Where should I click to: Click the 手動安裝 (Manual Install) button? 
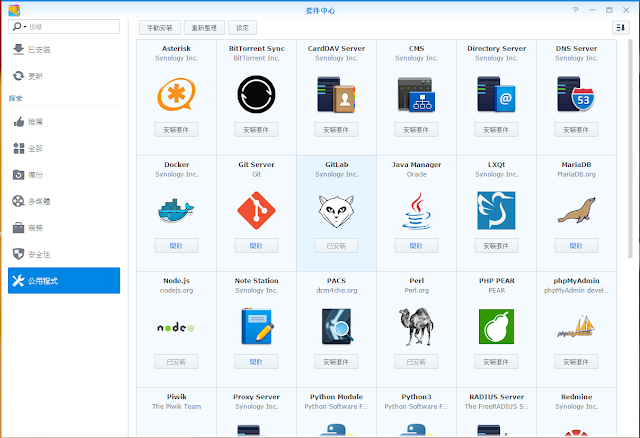click(160, 28)
